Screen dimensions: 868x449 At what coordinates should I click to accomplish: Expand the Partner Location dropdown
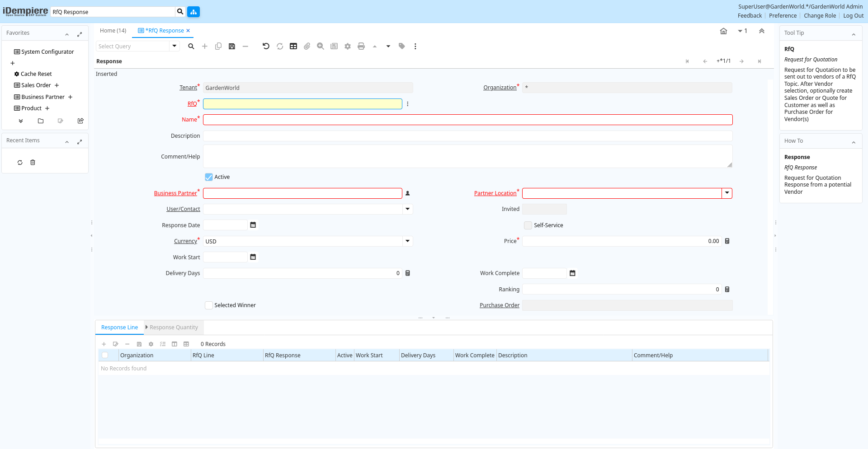click(727, 193)
